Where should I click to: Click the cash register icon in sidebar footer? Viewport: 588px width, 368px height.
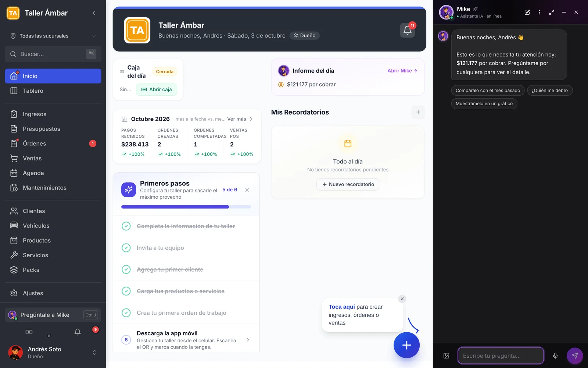click(29, 332)
